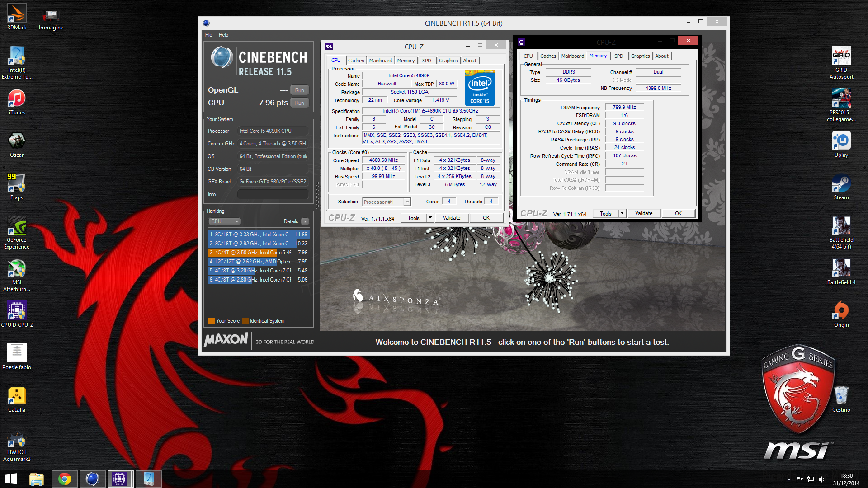Open the Catzilla desktop icon
The image size is (868, 488).
click(17, 399)
